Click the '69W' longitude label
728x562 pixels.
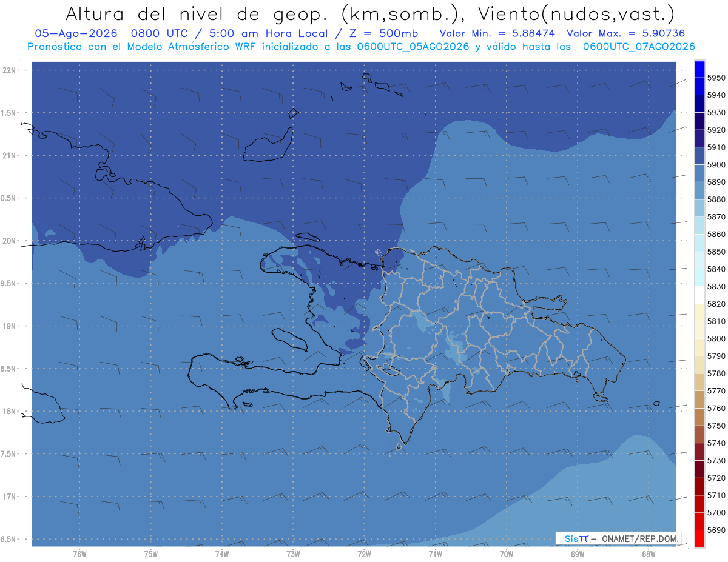(x=577, y=554)
